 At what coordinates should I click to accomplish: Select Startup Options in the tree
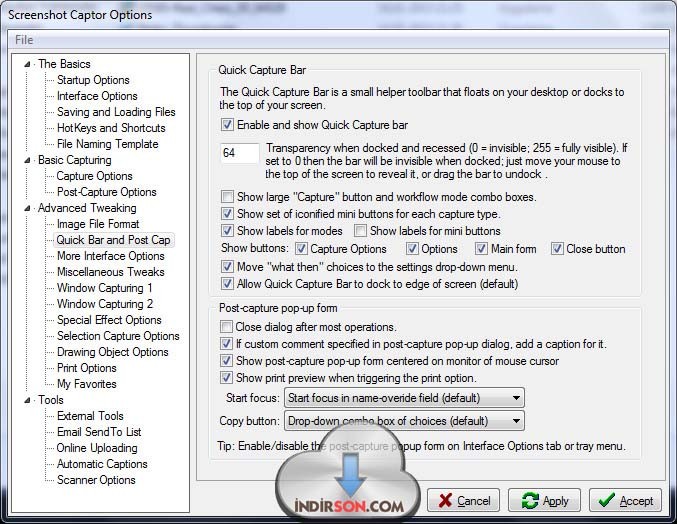tap(93, 80)
